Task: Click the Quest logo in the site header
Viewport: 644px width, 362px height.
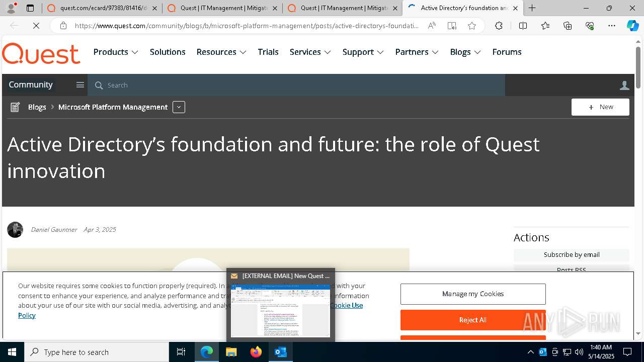Action: (41, 53)
